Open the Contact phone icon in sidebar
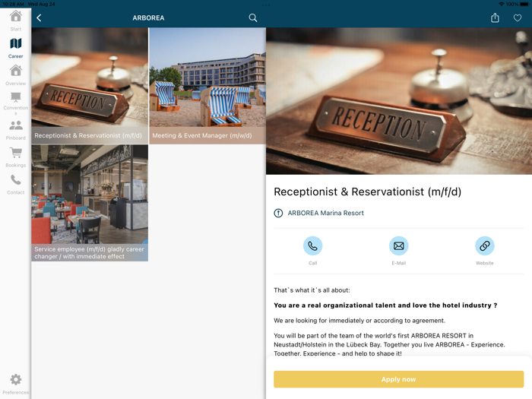 coord(16,180)
